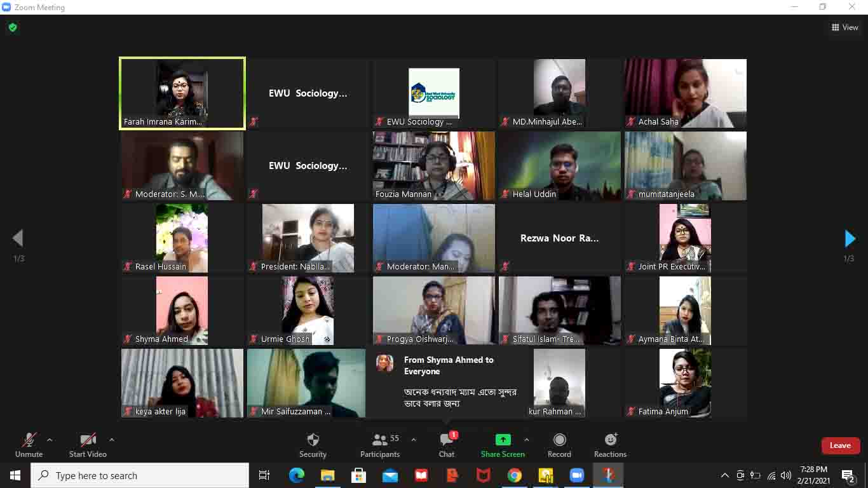The image size is (868, 488).
Task: Open the View layout menu
Action: click(844, 27)
